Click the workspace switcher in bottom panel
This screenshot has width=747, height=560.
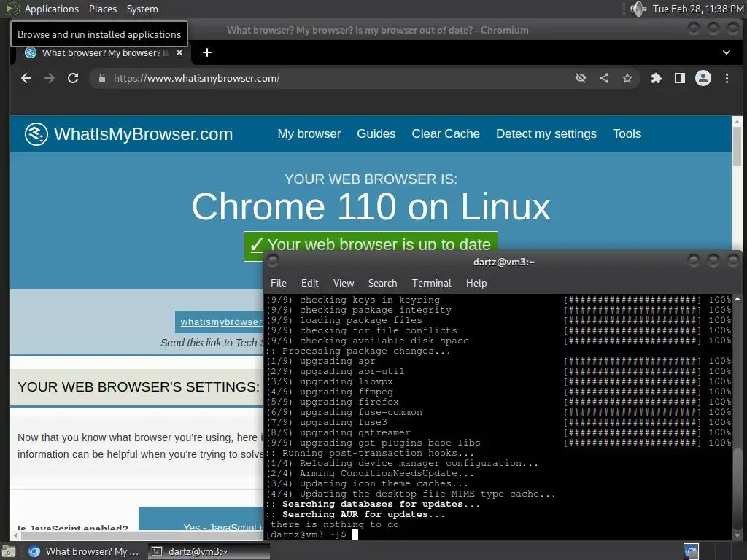tap(691, 551)
